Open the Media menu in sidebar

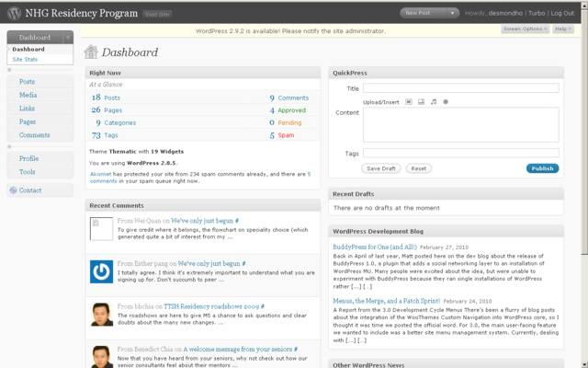pos(28,95)
